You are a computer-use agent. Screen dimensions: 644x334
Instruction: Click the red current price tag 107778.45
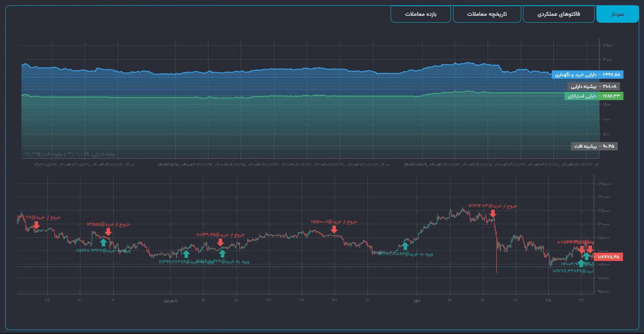tap(608, 257)
